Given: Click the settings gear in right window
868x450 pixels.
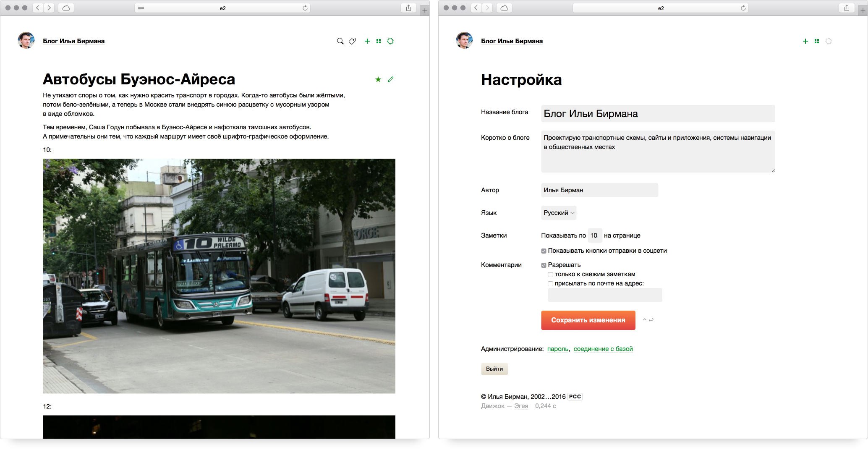Looking at the screenshot, I should tap(829, 41).
